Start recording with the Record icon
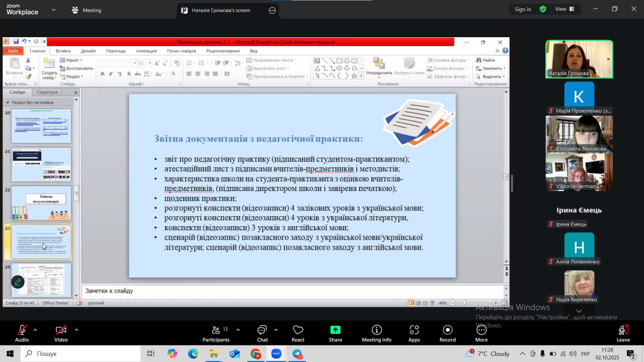The image size is (644, 362). (x=447, y=333)
